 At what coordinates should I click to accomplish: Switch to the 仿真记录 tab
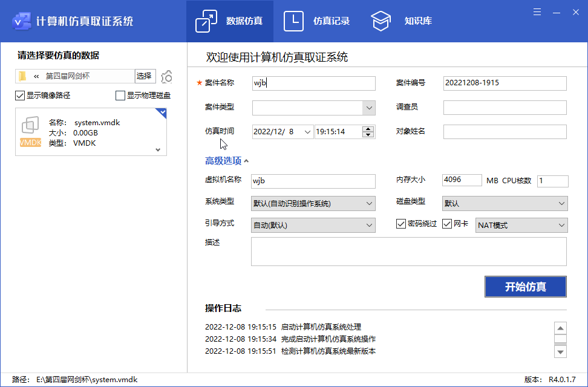(316, 21)
